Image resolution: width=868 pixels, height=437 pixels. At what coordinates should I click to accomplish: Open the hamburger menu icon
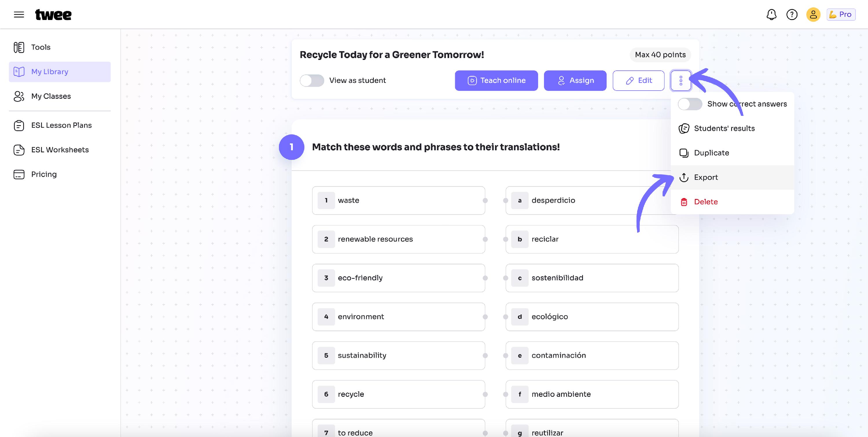click(x=19, y=14)
